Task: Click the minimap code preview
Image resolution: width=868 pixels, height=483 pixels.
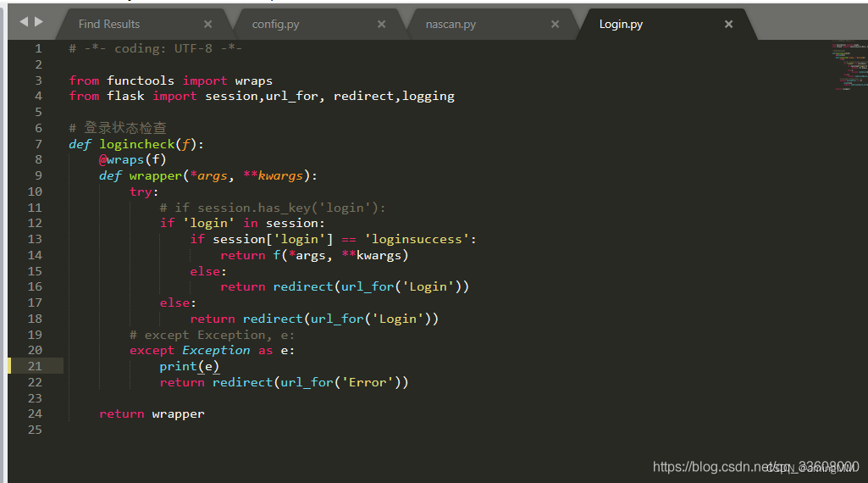Action: [x=848, y=65]
